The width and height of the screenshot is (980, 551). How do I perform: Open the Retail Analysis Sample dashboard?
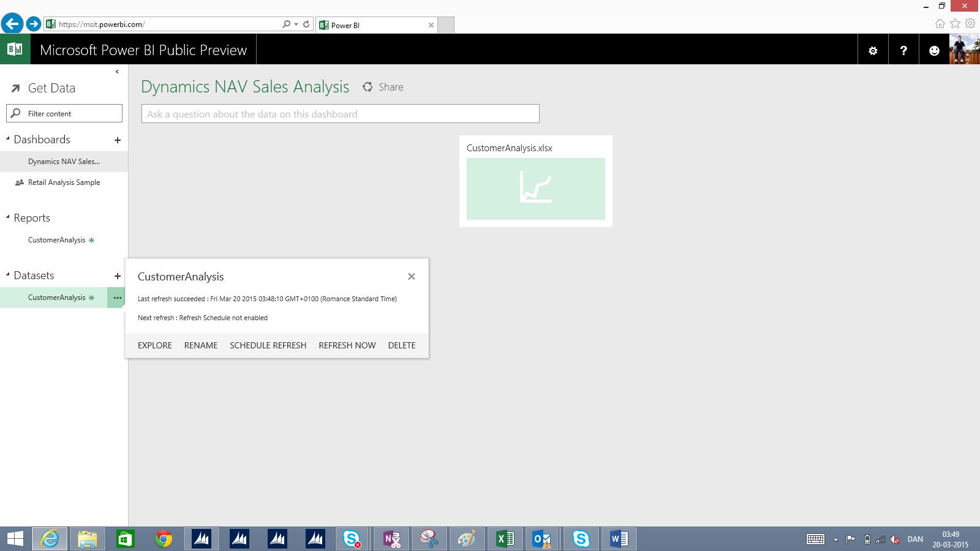coord(63,182)
